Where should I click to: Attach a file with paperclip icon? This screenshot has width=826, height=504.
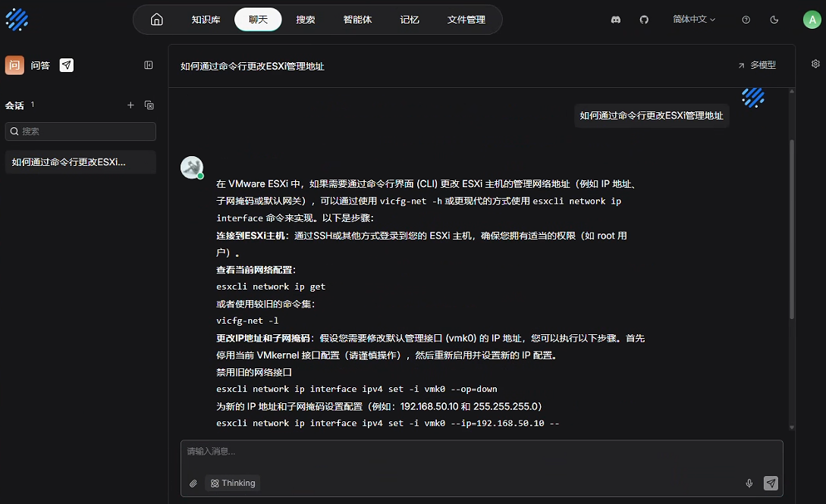click(x=193, y=484)
